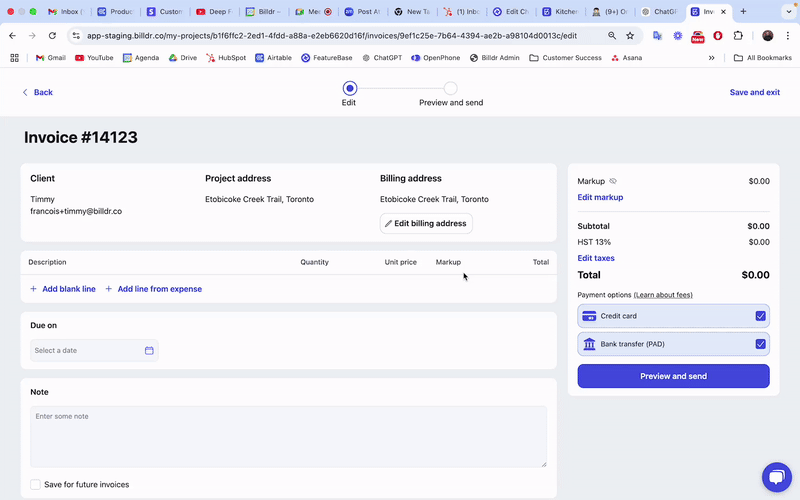Uncheck the Credit card payment option

pyautogui.click(x=760, y=316)
